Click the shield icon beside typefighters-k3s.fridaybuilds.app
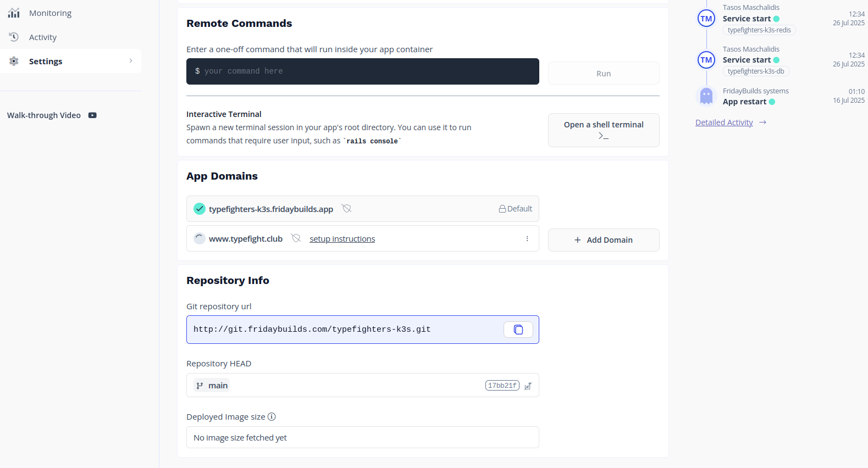The image size is (868, 468). point(346,209)
